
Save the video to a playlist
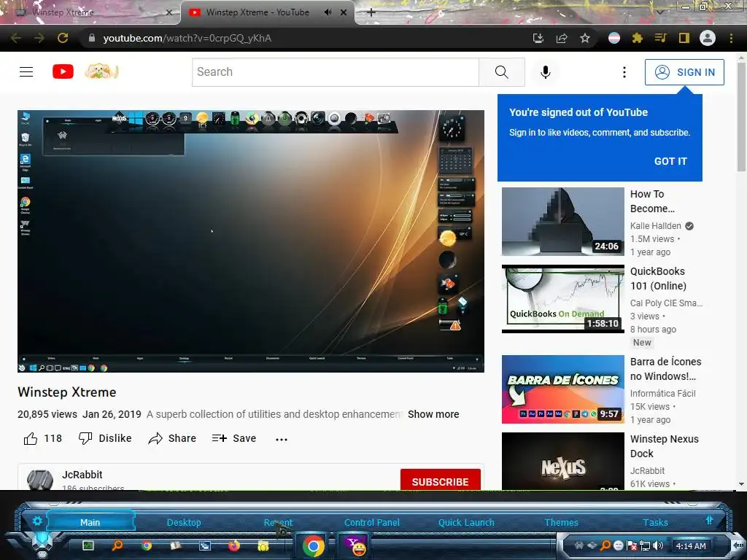(x=234, y=438)
